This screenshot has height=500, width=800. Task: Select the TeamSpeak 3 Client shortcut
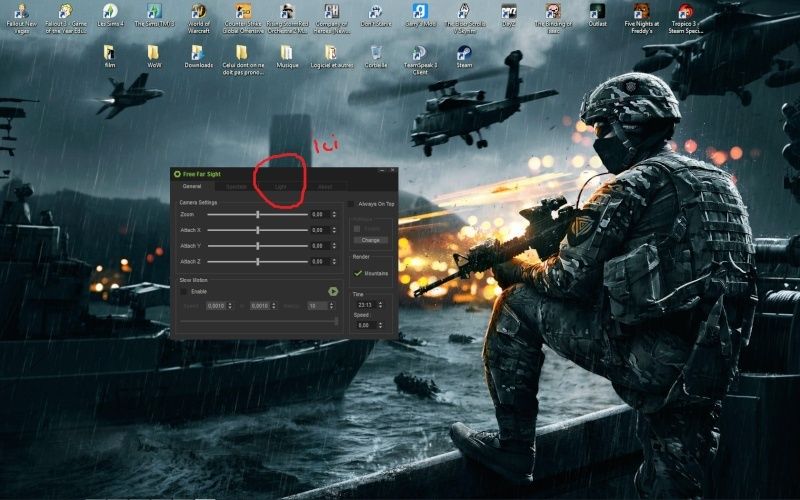click(x=420, y=60)
